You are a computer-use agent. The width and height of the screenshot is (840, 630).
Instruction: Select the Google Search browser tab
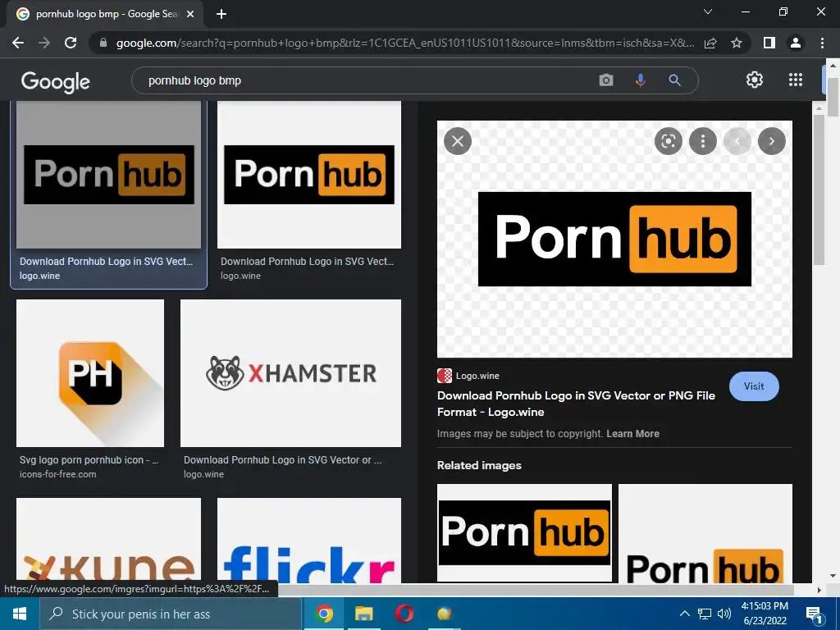105,15
